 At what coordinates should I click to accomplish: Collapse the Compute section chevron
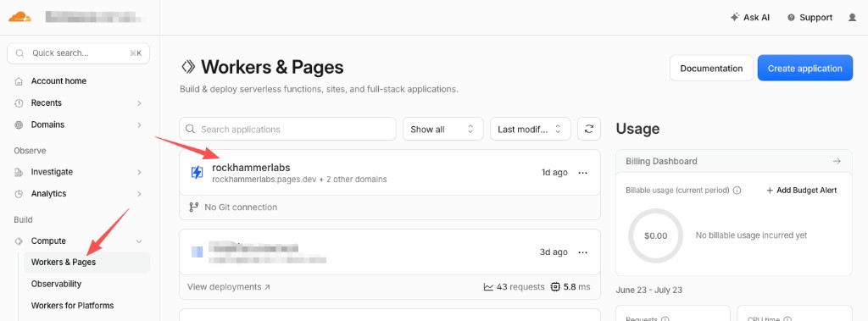(140, 241)
